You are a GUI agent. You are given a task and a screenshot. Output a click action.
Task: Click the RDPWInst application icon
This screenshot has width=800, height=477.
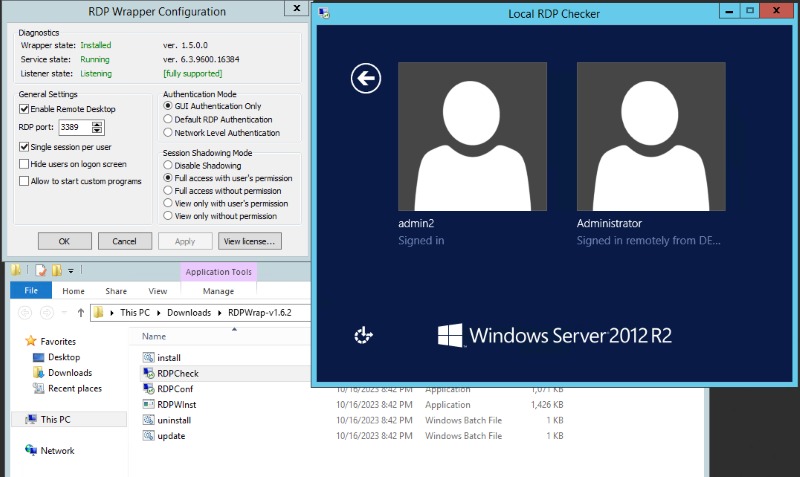click(148, 404)
